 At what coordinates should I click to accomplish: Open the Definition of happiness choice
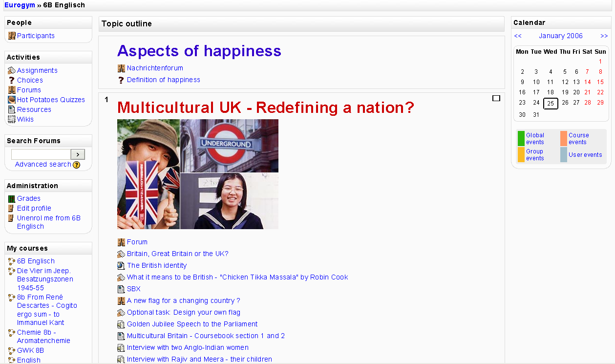(x=164, y=80)
